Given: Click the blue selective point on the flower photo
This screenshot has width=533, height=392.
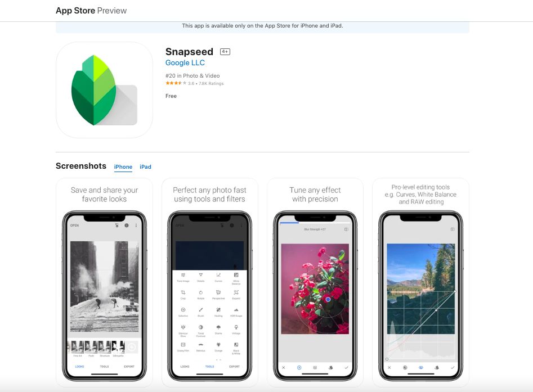Looking at the screenshot, I should point(328,299).
